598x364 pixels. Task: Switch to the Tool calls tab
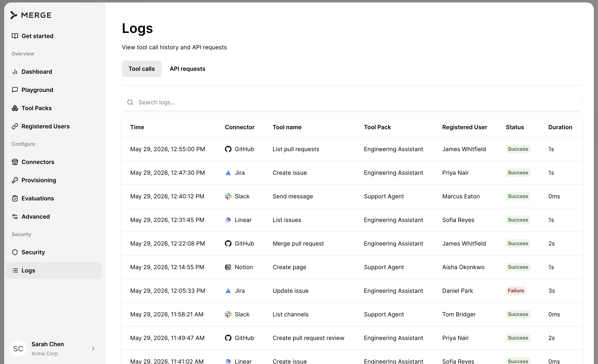(x=142, y=69)
